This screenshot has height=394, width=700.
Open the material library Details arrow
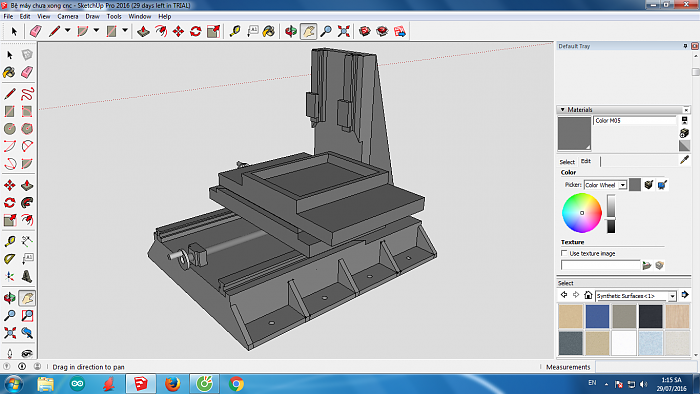click(x=685, y=295)
